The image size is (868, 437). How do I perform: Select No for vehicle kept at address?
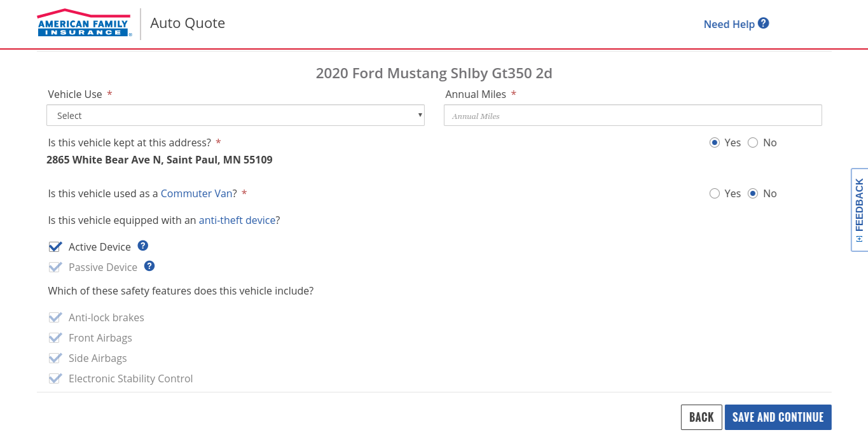click(x=753, y=142)
